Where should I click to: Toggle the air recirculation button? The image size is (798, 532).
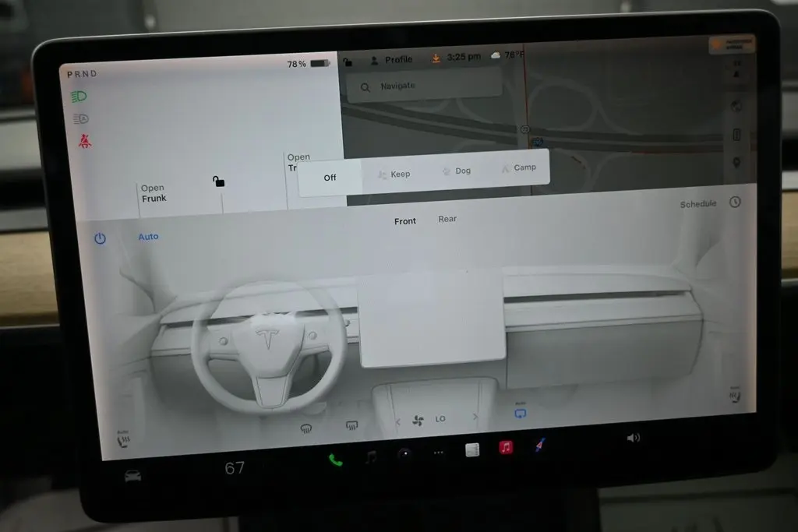coord(520,413)
